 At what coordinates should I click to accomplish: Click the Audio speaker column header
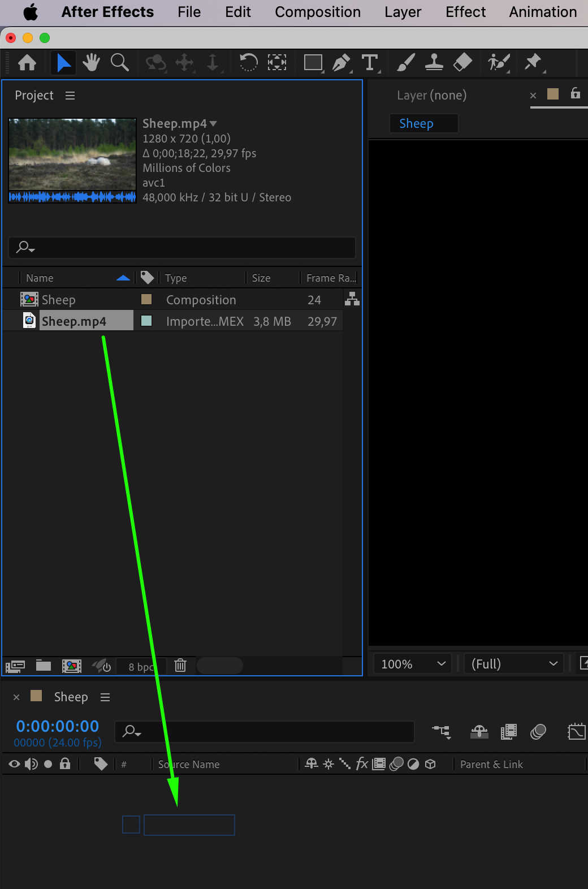click(31, 764)
